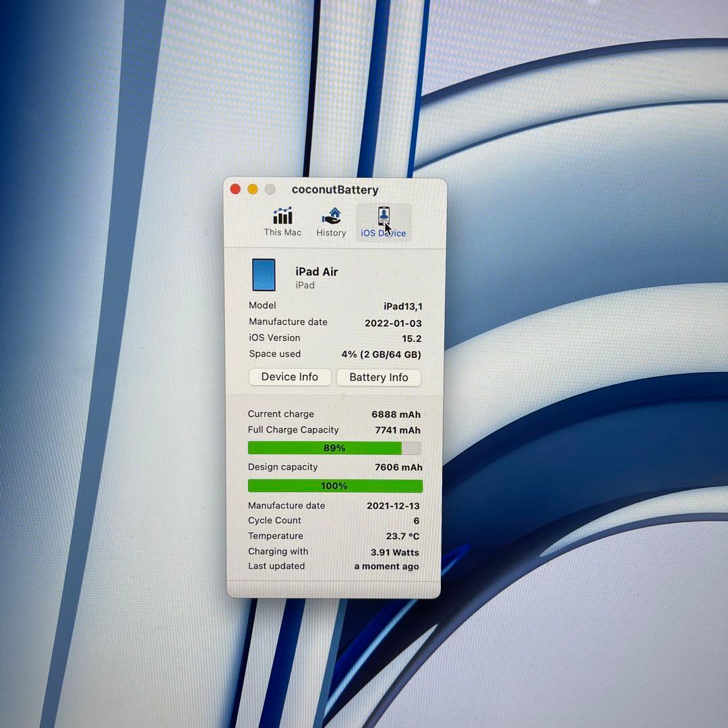Click the Cycle Count label
728x728 pixels.
[x=274, y=520]
